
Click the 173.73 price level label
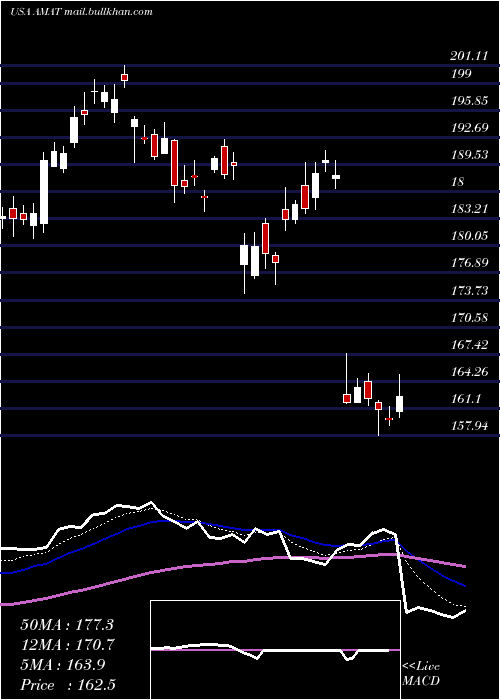pos(469,291)
